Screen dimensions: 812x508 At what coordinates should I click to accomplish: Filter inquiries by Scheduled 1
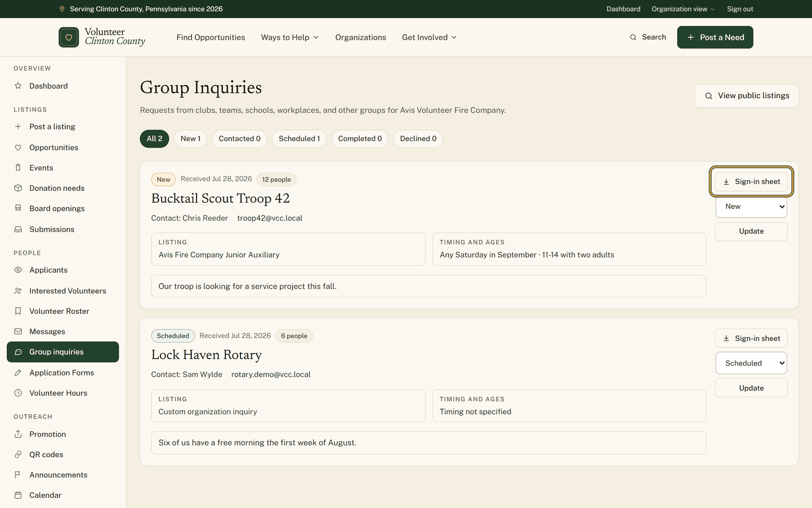coord(299,139)
